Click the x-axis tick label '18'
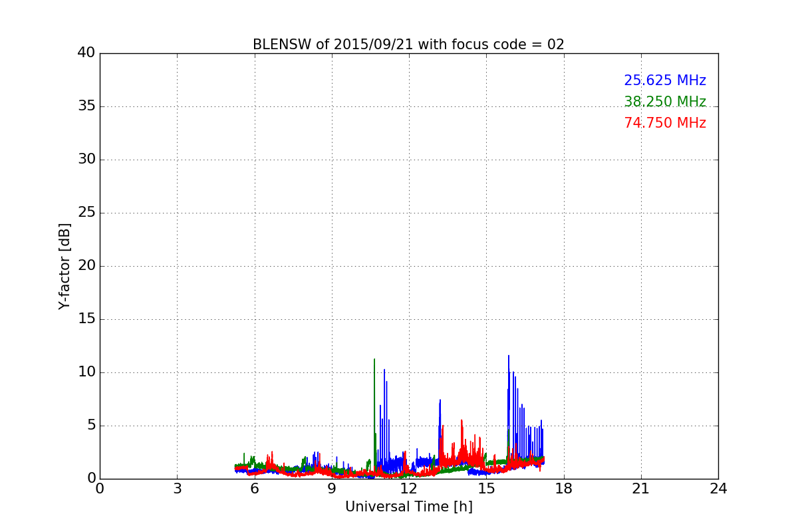Image resolution: width=798 pixels, height=532 pixels. [564, 488]
